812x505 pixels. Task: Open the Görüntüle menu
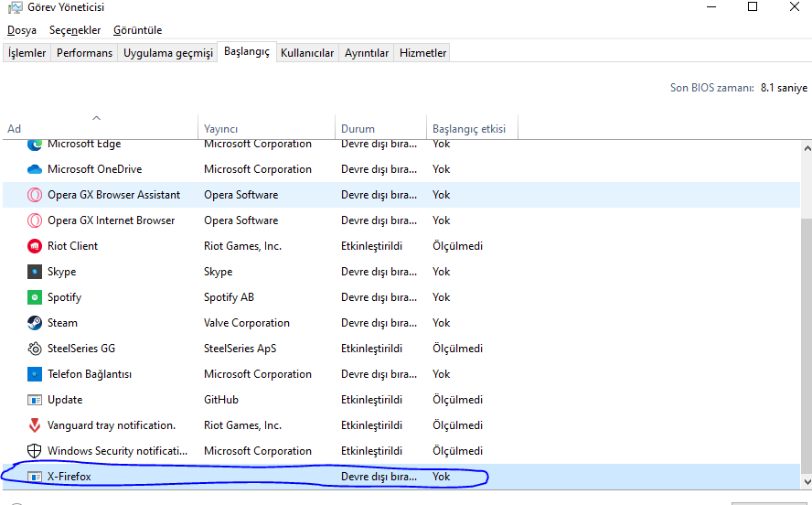[138, 30]
